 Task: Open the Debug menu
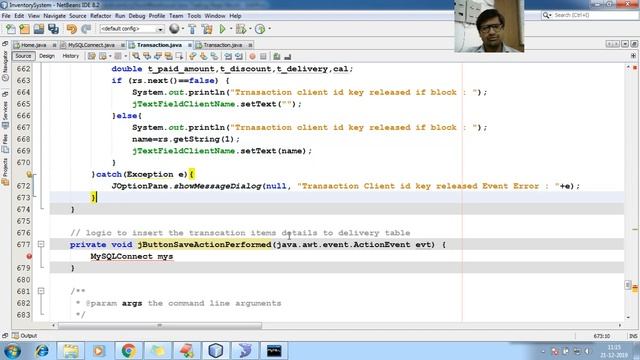pyautogui.click(x=137, y=16)
